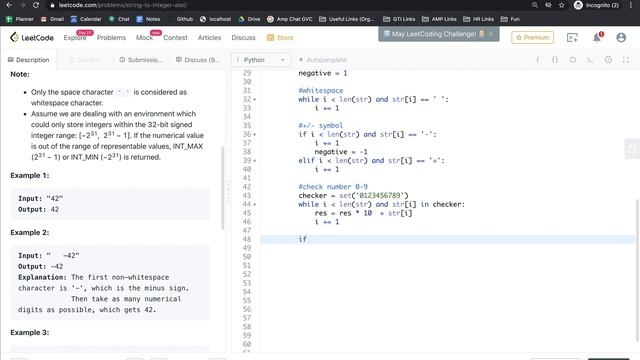Open the Articles menu item
Image resolution: width=640 pixels, height=360 pixels.
click(209, 38)
